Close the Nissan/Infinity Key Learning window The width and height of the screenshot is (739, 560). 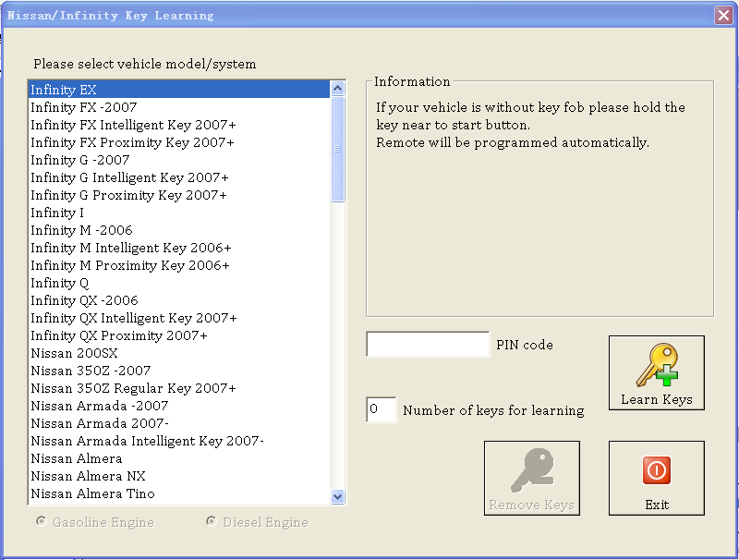click(723, 15)
